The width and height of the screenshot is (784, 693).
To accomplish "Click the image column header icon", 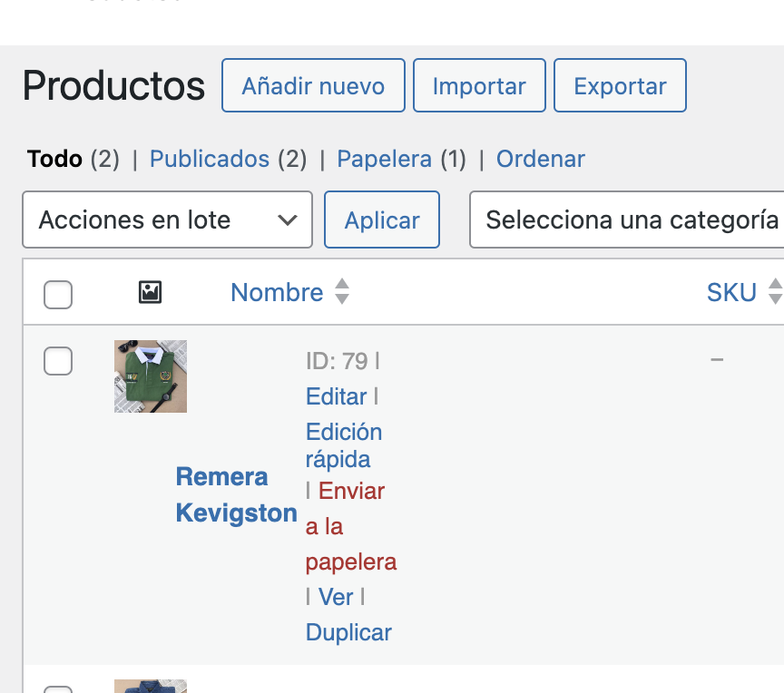I will pos(150,292).
